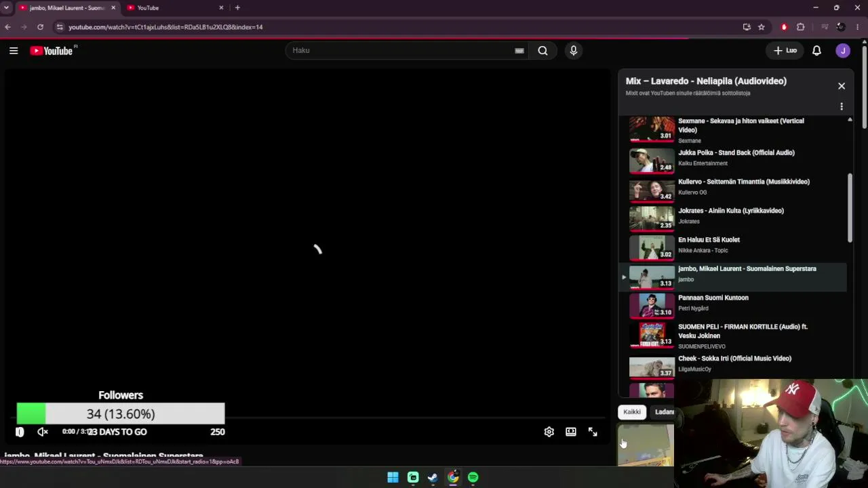Open the Chrome extensions puzzle icon
The width and height of the screenshot is (868, 488).
801,27
